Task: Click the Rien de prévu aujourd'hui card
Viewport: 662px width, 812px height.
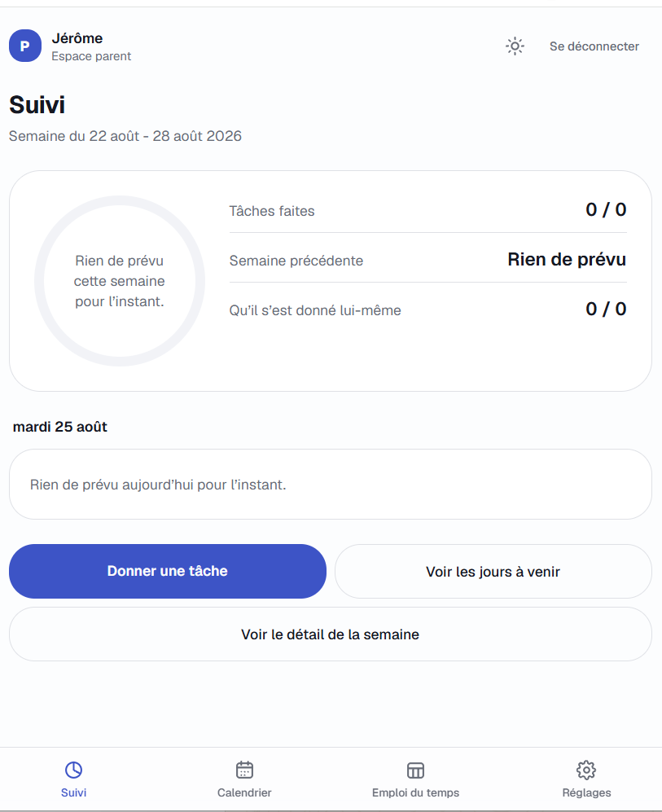Action: [331, 485]
